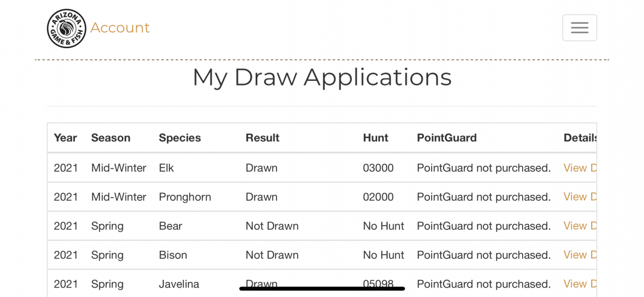Open View Details for the Pronghorn application
The image size is (644, 297).
pyautogui.click(x=580, y=197)
